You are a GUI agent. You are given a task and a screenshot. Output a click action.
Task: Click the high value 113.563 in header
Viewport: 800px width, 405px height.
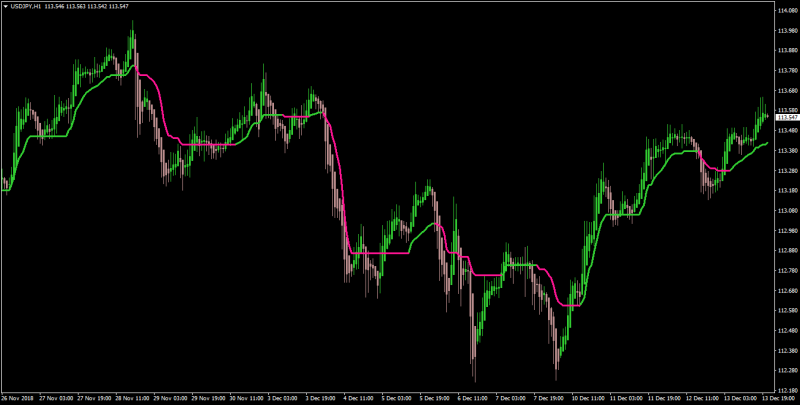click(x=76, y=6)
